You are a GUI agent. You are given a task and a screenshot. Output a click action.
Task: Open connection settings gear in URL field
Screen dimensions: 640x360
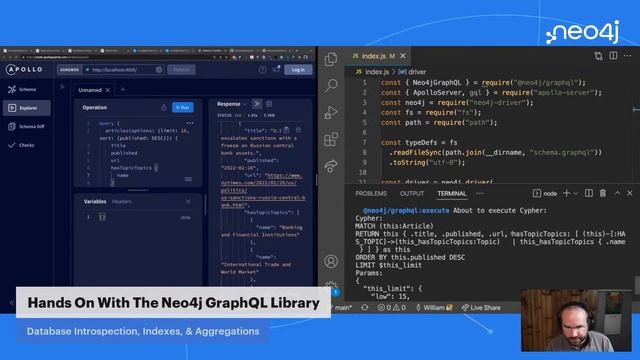point(159,70)
